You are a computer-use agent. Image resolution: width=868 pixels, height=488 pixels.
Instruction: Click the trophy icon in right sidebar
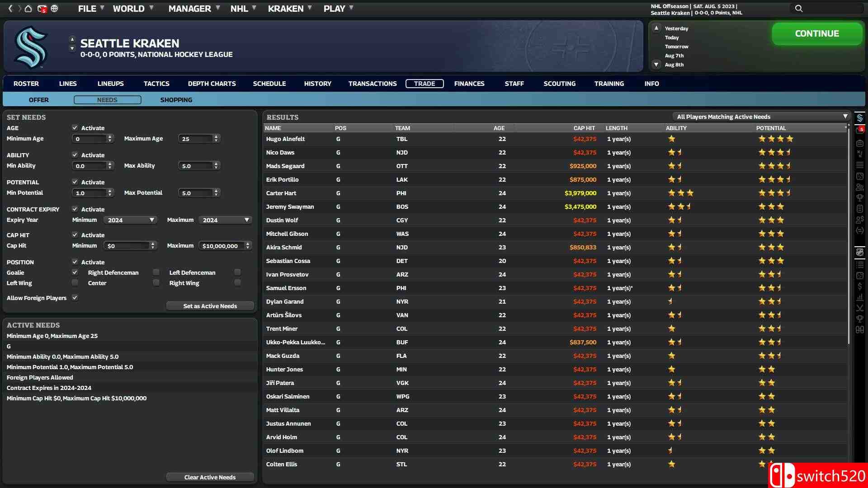[859, 198]
